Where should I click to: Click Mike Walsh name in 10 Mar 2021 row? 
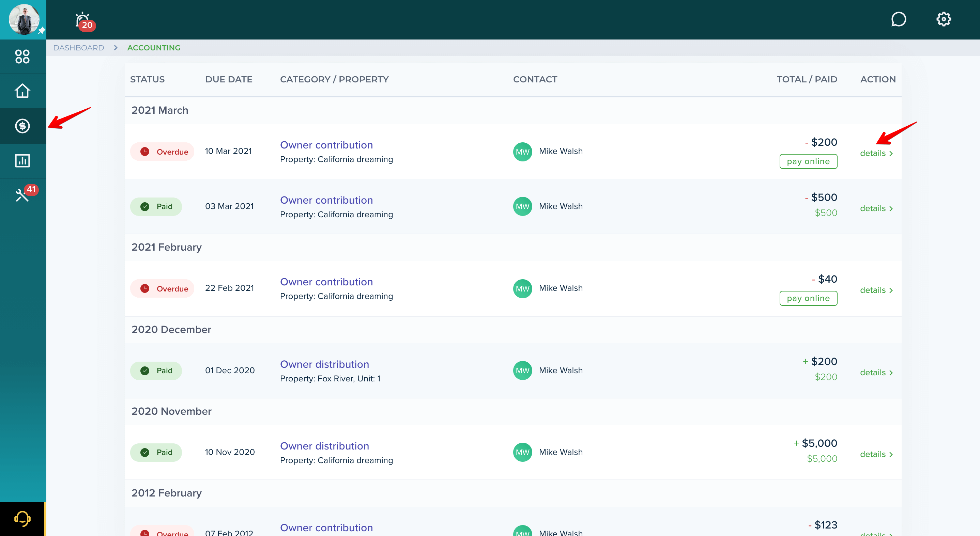pos(561,151)
